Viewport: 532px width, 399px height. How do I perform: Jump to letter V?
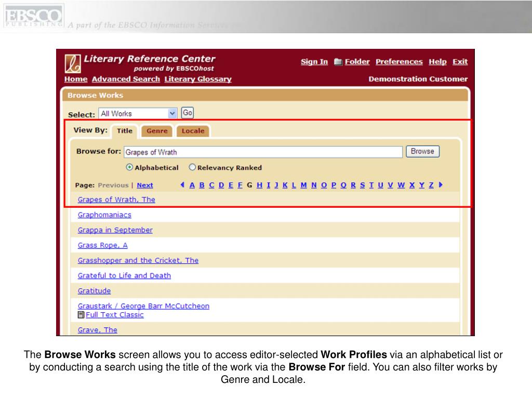coord(390,185)
